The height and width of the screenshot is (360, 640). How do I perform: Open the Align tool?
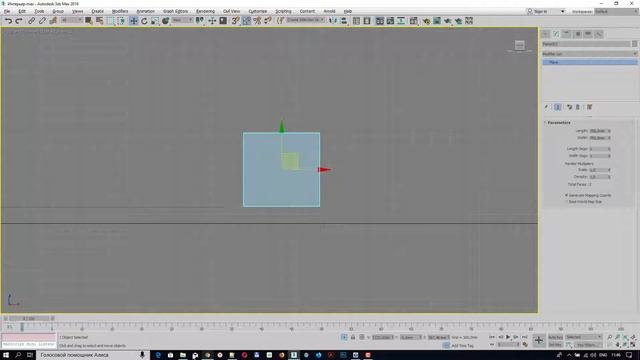click(x=344, y=21)
